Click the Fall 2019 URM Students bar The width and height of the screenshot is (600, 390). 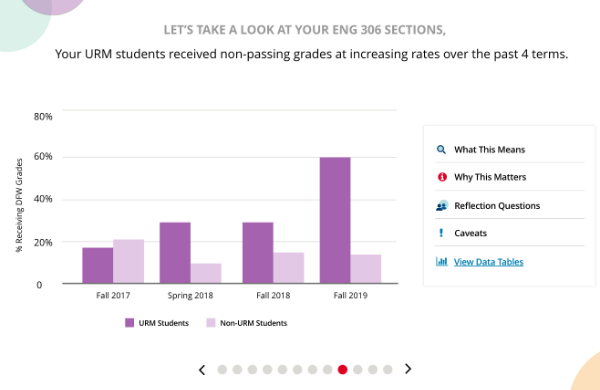point(335,220)
